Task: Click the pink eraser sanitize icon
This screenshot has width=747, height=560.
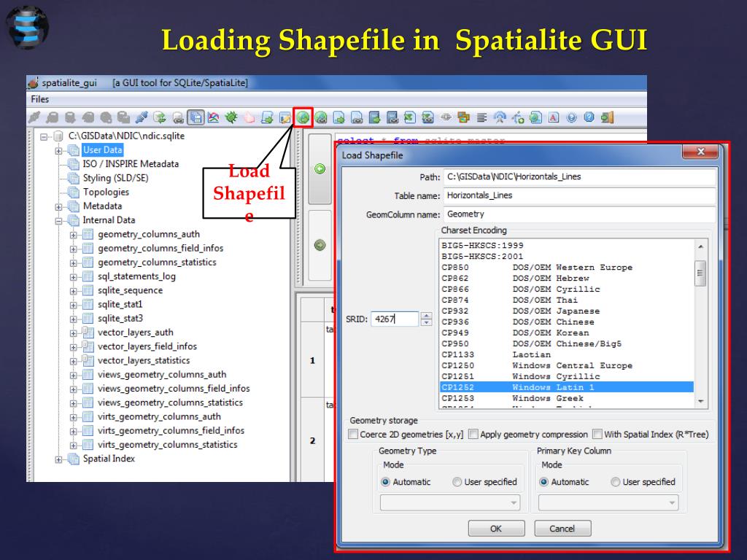Action: (249, 117)
